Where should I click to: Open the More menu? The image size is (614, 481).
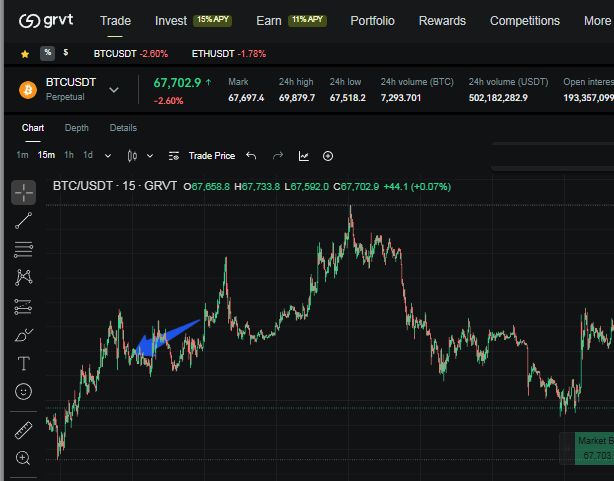[x=597, y=21]
